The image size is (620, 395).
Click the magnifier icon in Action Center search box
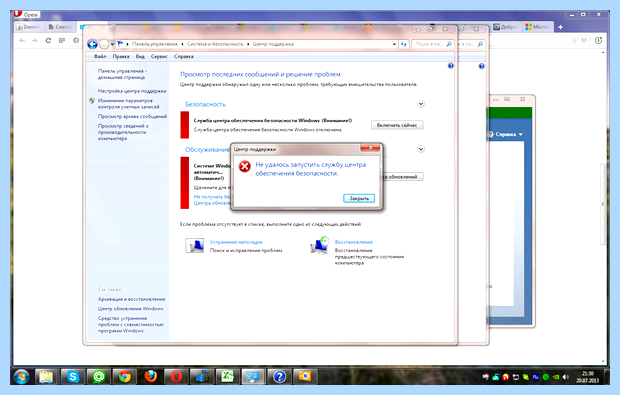(449, 44)
